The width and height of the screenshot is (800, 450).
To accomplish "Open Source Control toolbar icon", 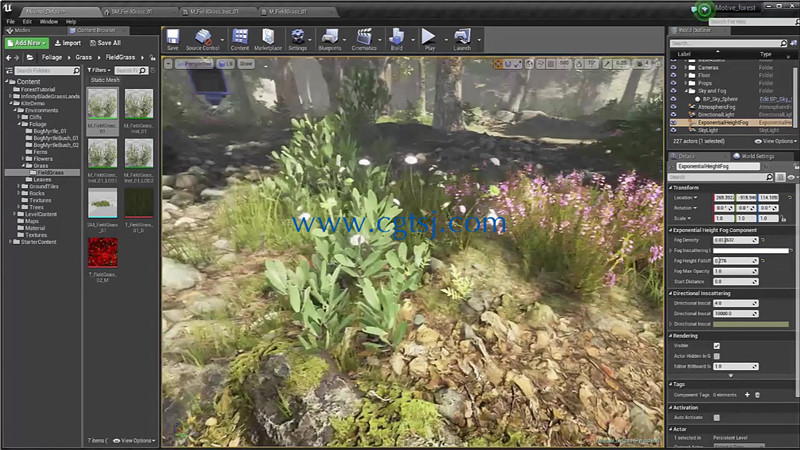I will click(x=203, y=39).
